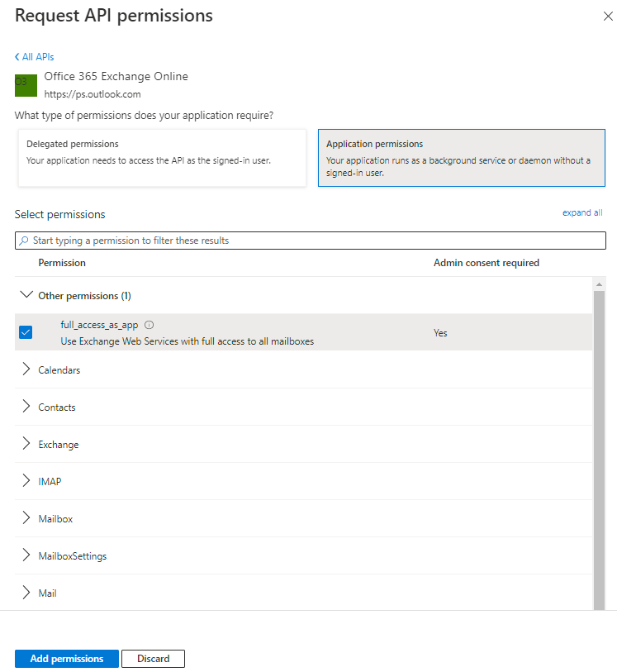The image size is (617, 672).
Task: Close the Request API permissions panel
Action: [x=608, y=17]
